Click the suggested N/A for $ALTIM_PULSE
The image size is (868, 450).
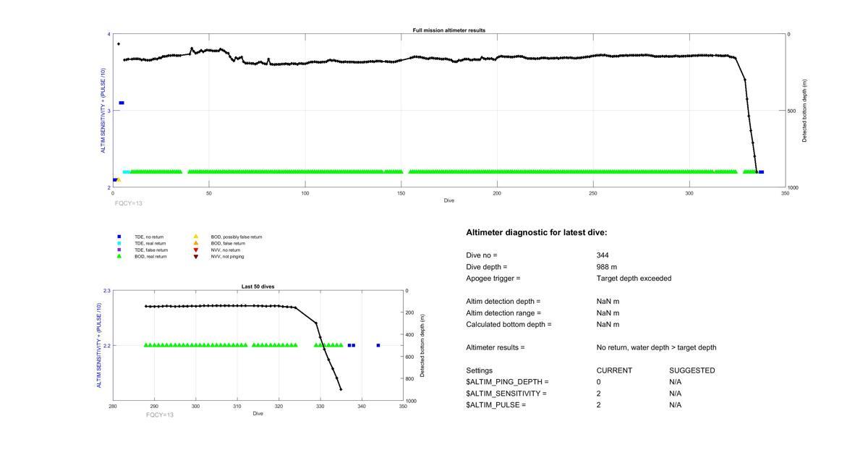pyautogui.click(x=676, y=405)
